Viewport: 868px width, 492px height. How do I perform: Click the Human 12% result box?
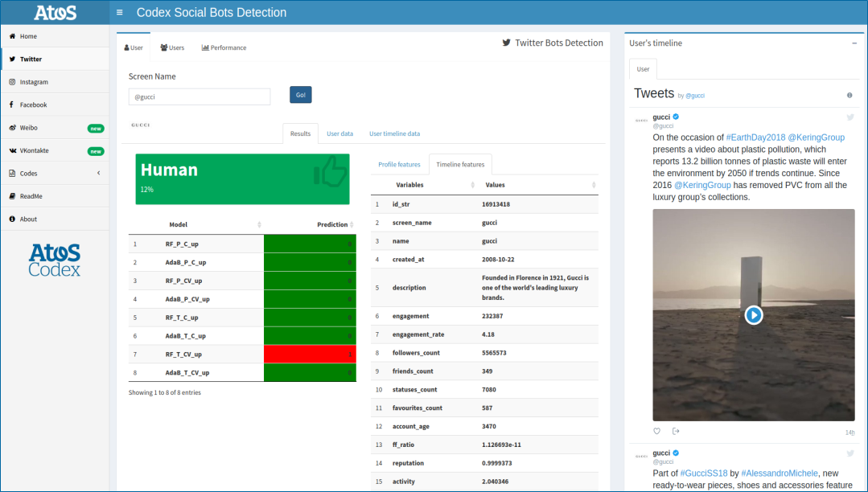coord(242,178)
